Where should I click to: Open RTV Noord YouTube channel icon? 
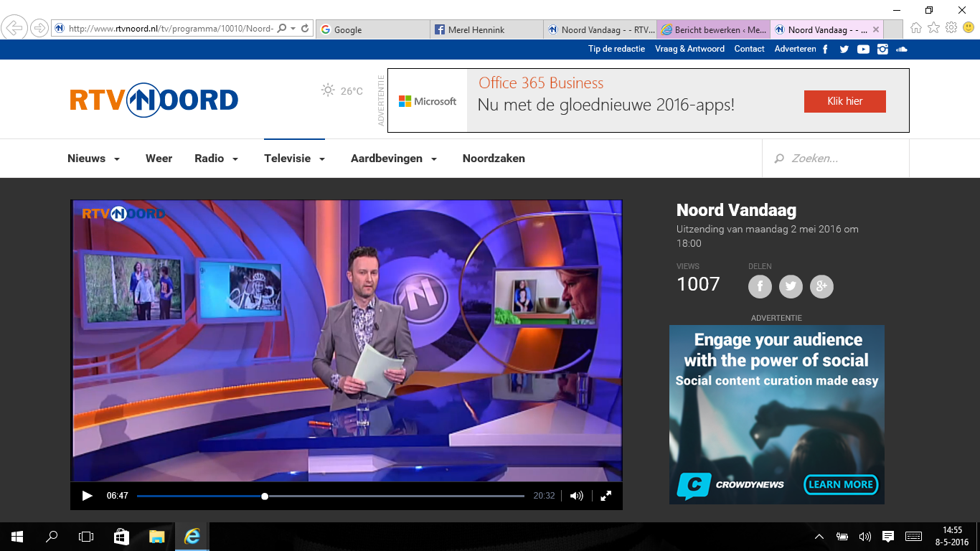[863, 50]
